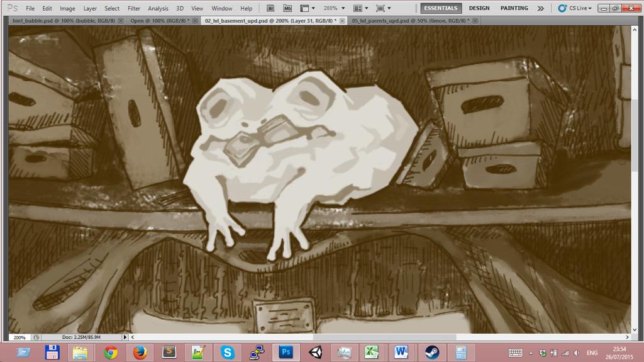The height and width of the screenshot is (362, 644).
Task: Open Sublime Text from the taskbar
Action: click(169, 353)
